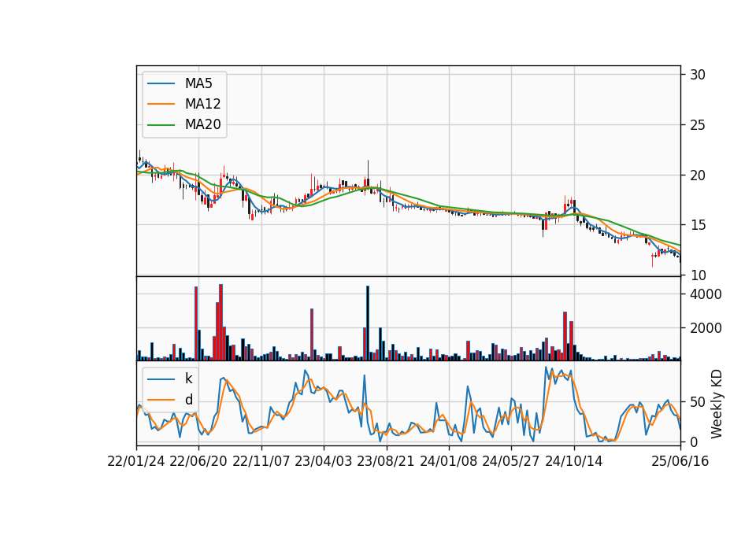
Task: Click the 24/01/08 date tick label
Action: point(448,461)
